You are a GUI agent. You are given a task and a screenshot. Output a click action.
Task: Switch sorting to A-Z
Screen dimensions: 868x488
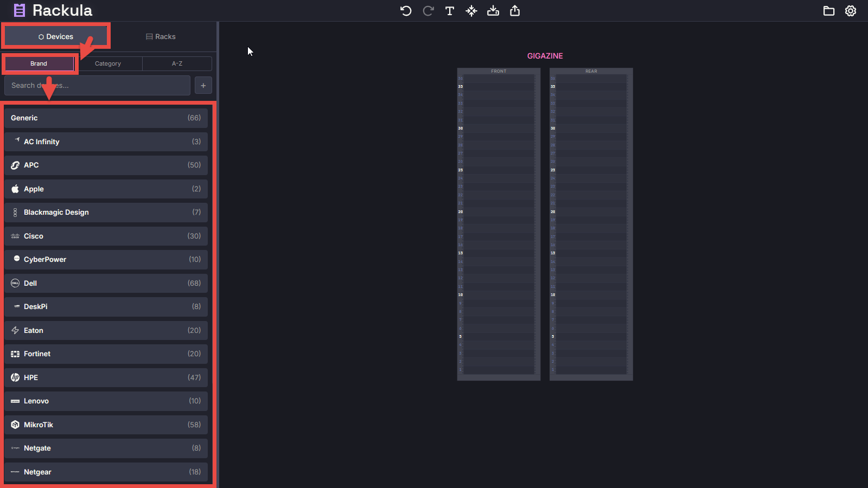click(177, 63)
